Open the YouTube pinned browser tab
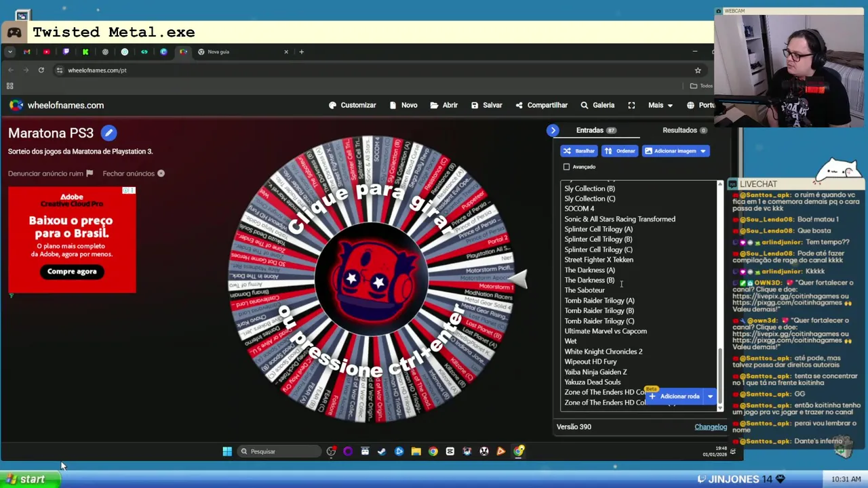This screenshot has height=488, width=868. point(46,52)
